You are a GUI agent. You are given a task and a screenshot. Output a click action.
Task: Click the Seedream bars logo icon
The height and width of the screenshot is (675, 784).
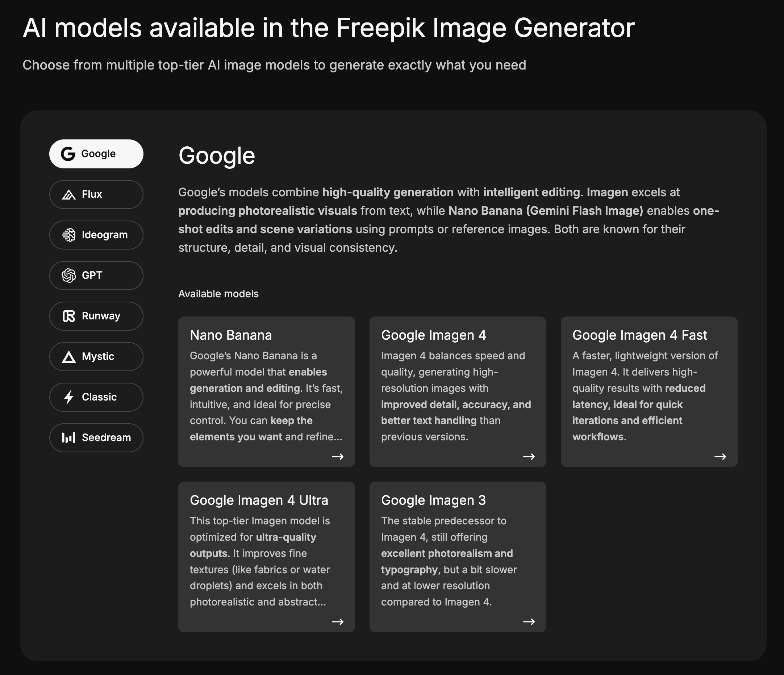(68, 437)
